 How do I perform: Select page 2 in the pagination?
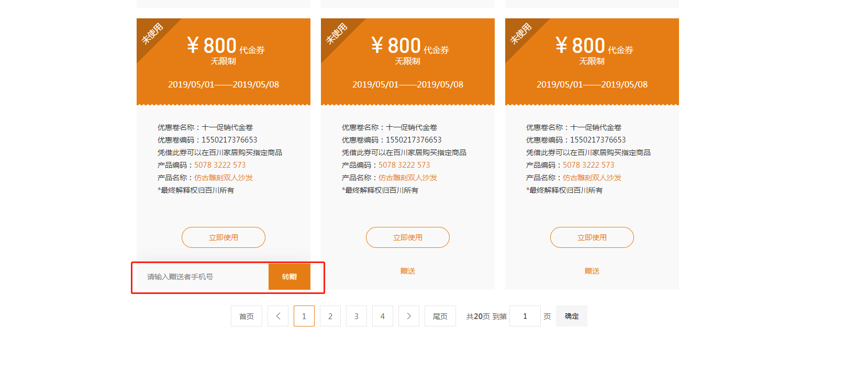(330, 316)
